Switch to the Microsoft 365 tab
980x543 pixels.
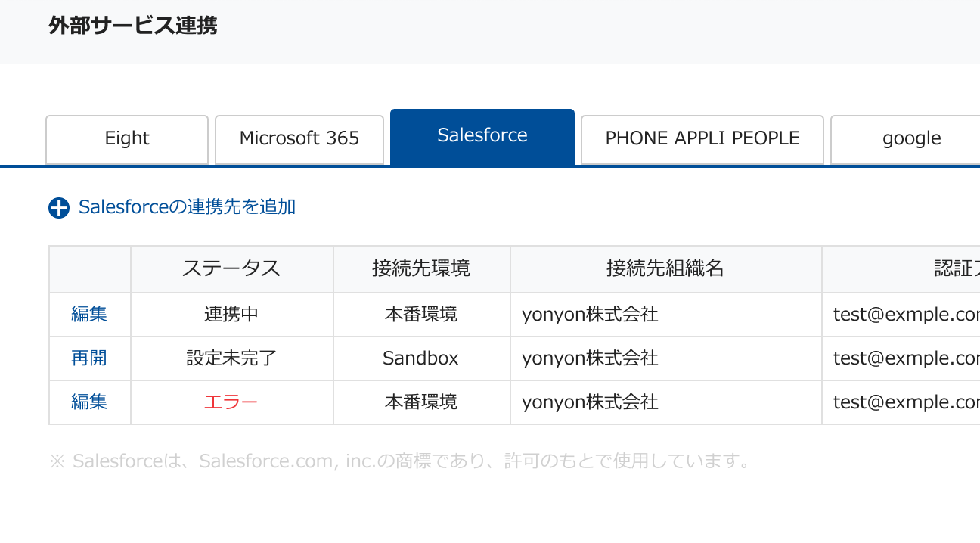(299, 139)
